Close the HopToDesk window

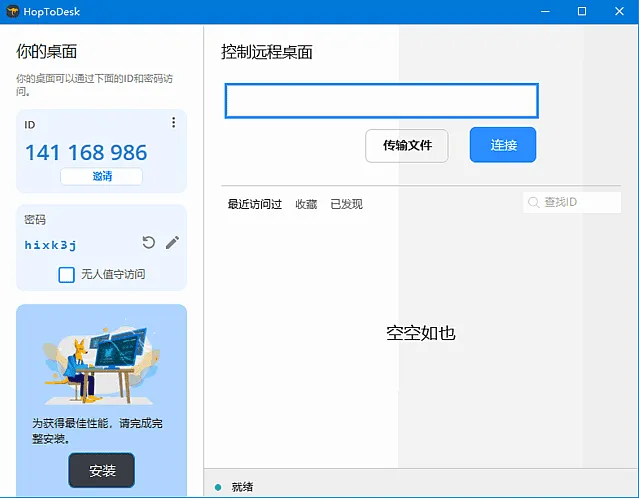point(619,11)
